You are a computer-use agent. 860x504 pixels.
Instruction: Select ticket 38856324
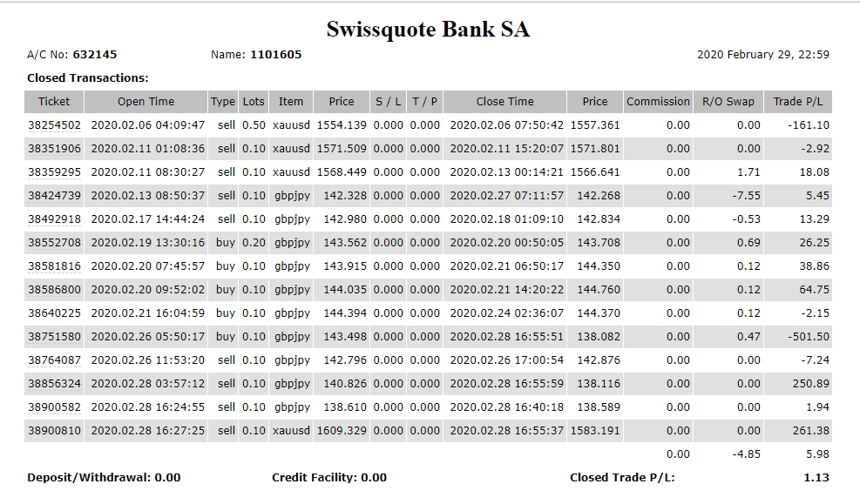coord(54,384)
